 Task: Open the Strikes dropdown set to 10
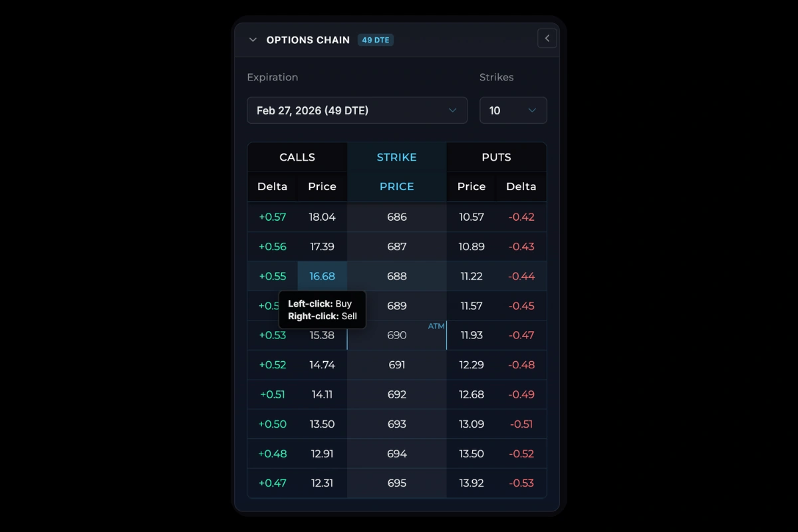pos(513,110)
